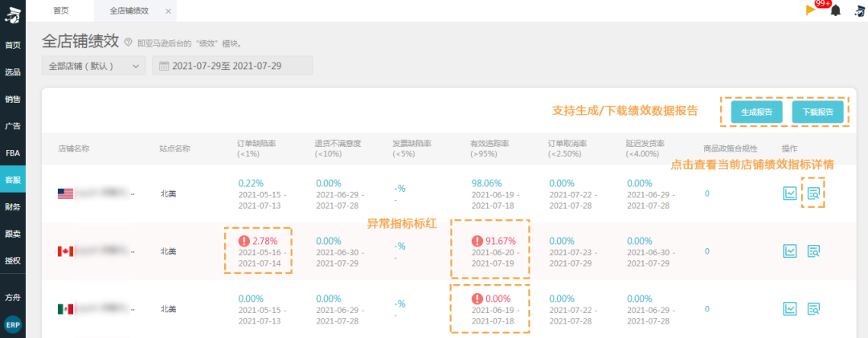
Task: Click the 订单缺陷率 column header
Action: [x=257, y=149]
